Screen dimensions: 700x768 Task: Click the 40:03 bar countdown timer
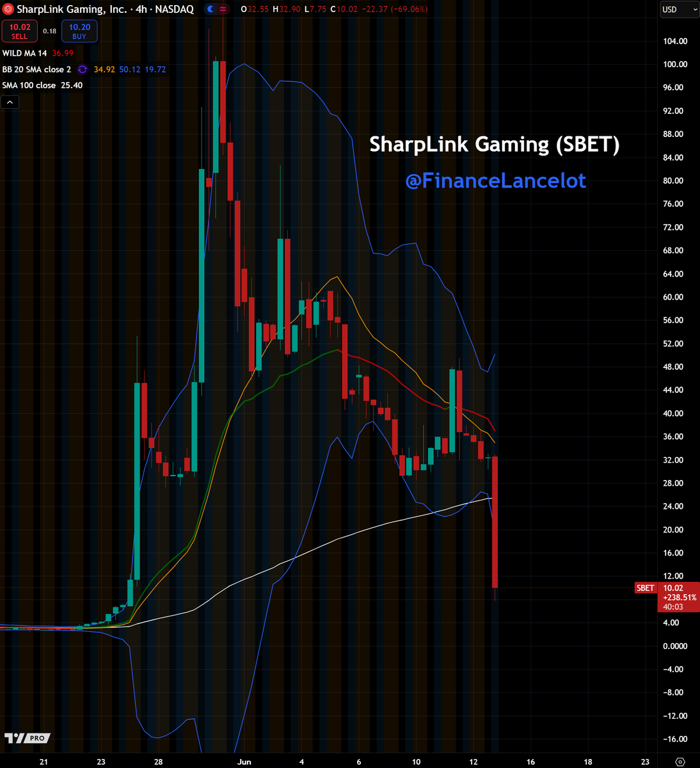[x=673, y=607]
